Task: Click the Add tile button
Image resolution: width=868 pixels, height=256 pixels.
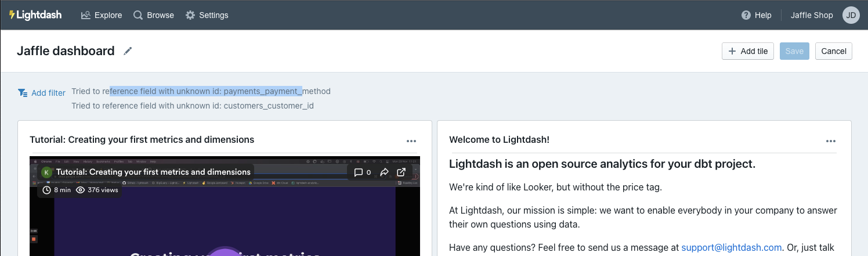Action: click(748, 51)
